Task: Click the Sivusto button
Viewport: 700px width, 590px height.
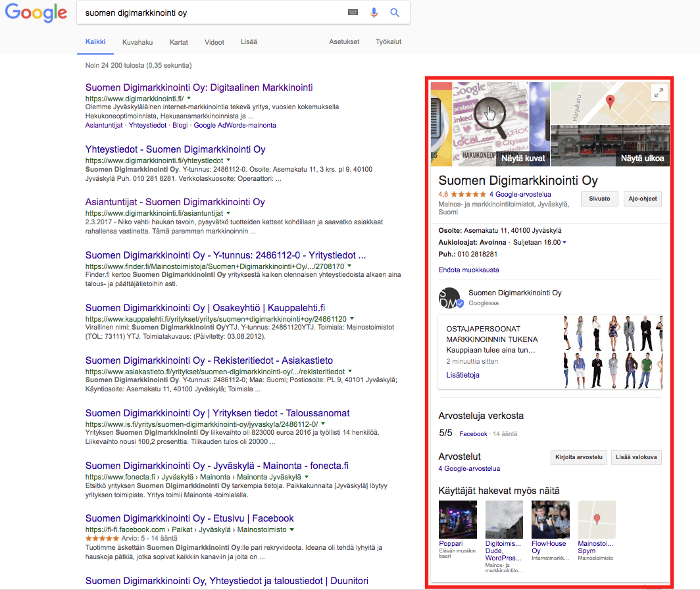Action: pos(599,199)
